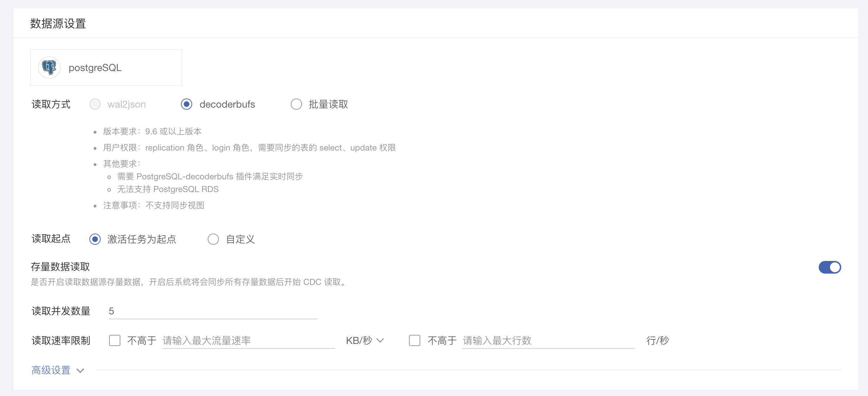868x396 pixels.
Task: Set 激活任务为起点 as the read start point
Action: (x=95, y=239)
